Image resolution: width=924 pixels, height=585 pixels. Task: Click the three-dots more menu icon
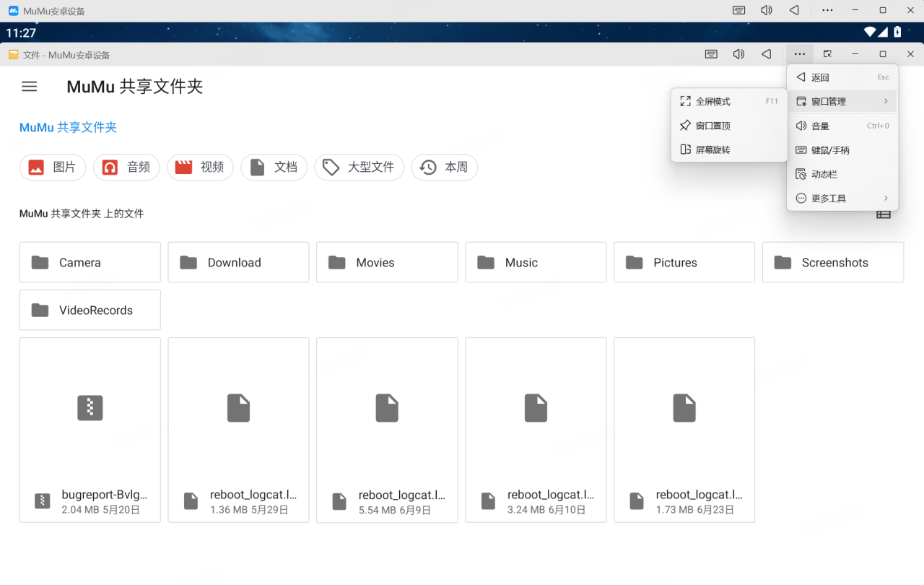[x=799, y=54]
